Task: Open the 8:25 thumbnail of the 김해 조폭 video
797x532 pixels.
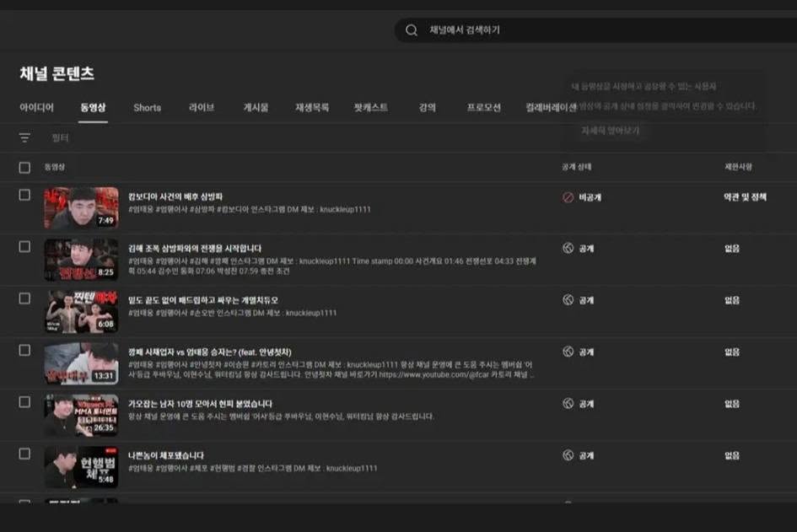Action: click(81, 260)
